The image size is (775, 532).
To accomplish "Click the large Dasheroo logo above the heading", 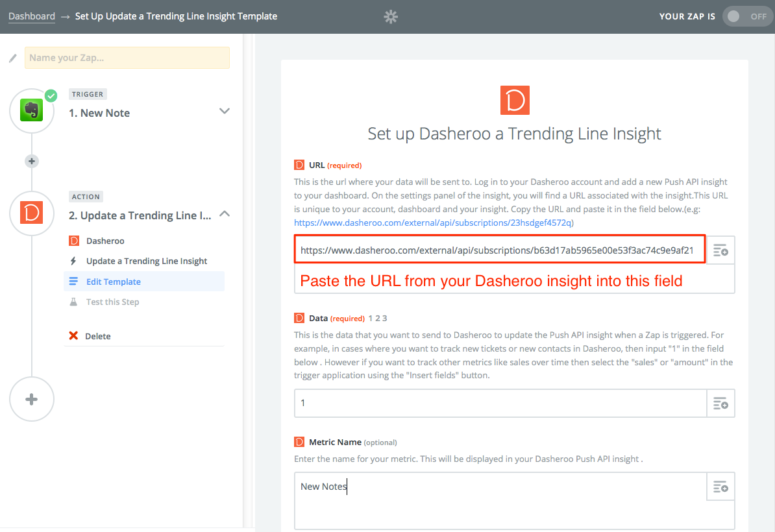I will pyautogui.click(x=515, y=101).
